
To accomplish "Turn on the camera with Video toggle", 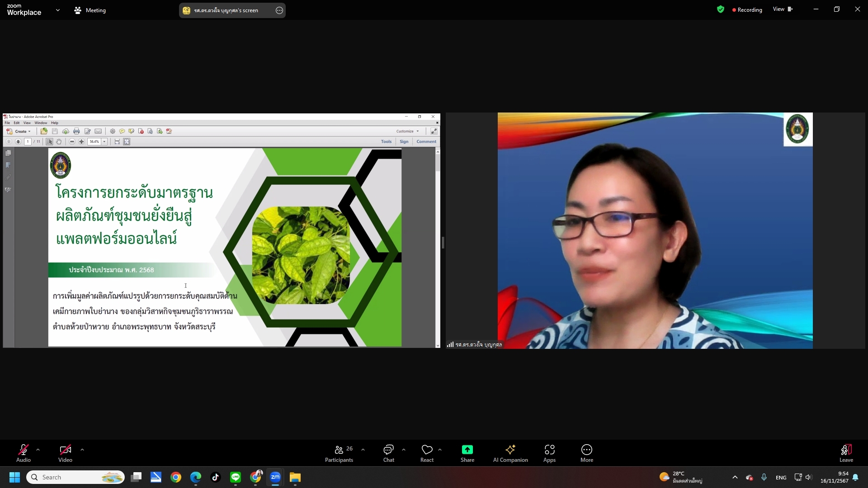I will tap(65, 454).
